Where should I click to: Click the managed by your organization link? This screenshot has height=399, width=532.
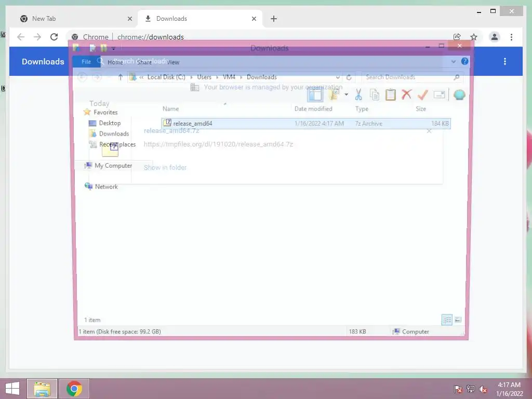coord(273,87)
